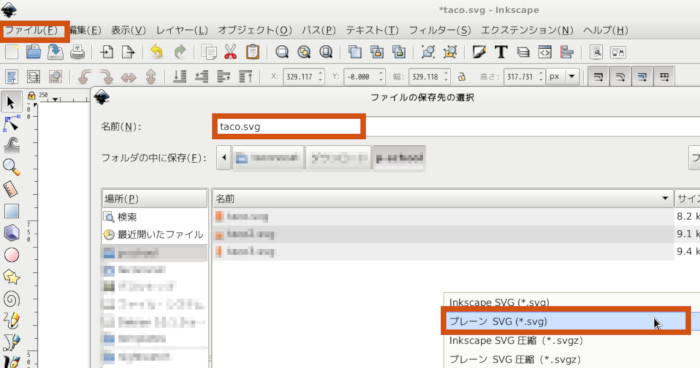Select the Pencil freehand tool
Screen dimensions: 700x368
(x=11, y=320)
